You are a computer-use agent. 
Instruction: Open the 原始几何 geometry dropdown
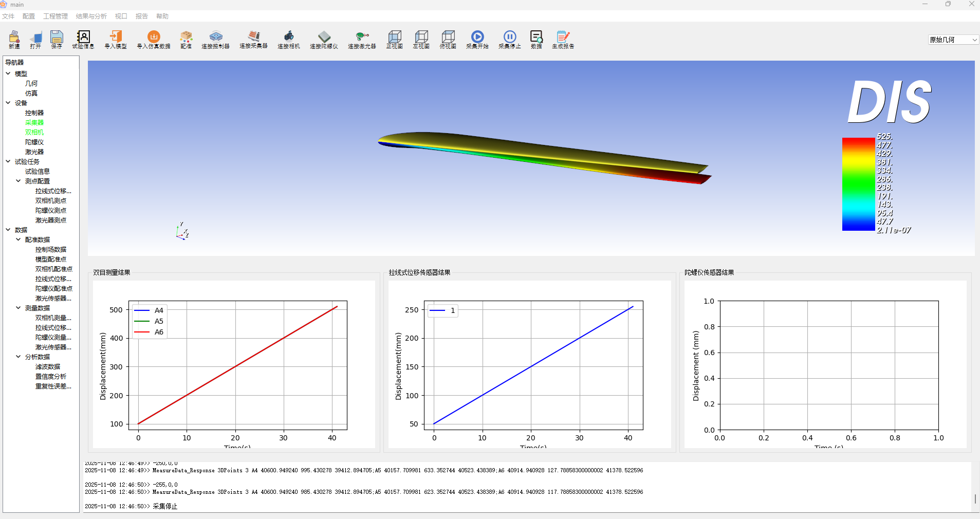[953, 40]
